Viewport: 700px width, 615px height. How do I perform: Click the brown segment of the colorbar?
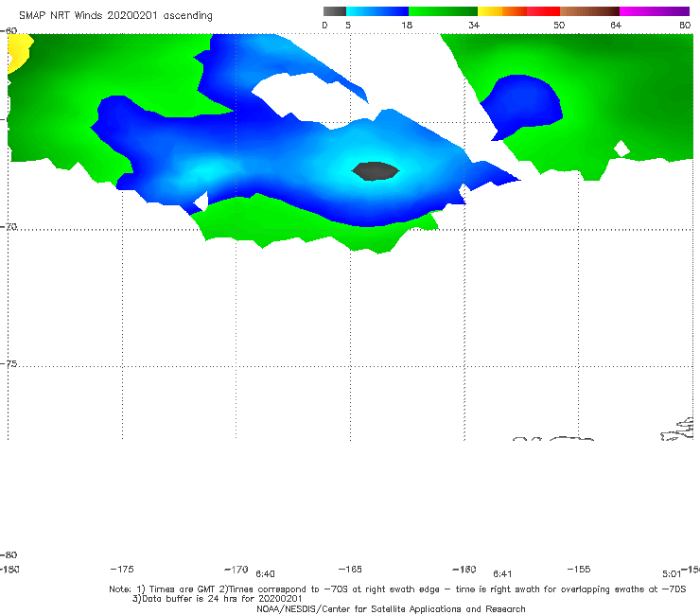[x=589, y=11]
